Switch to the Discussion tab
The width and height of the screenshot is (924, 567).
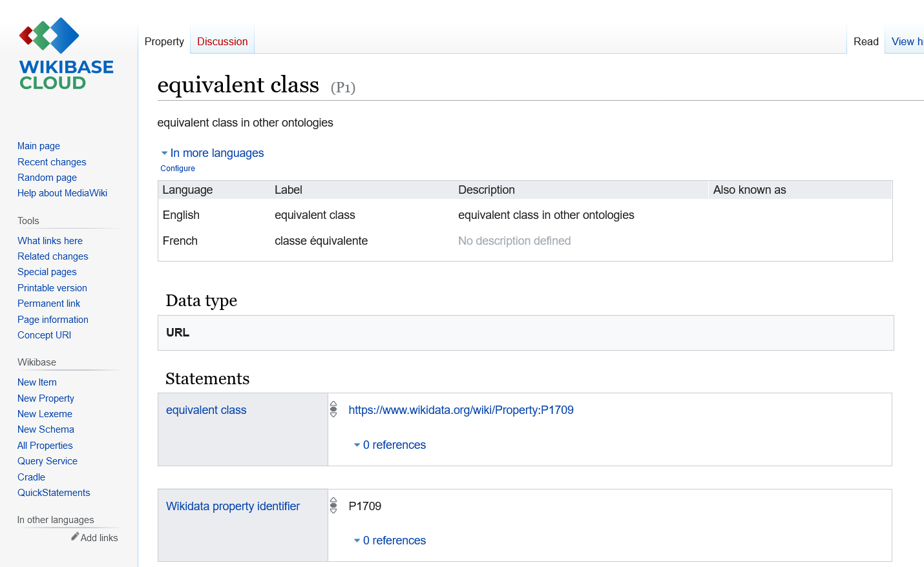[x=222, y=41]
